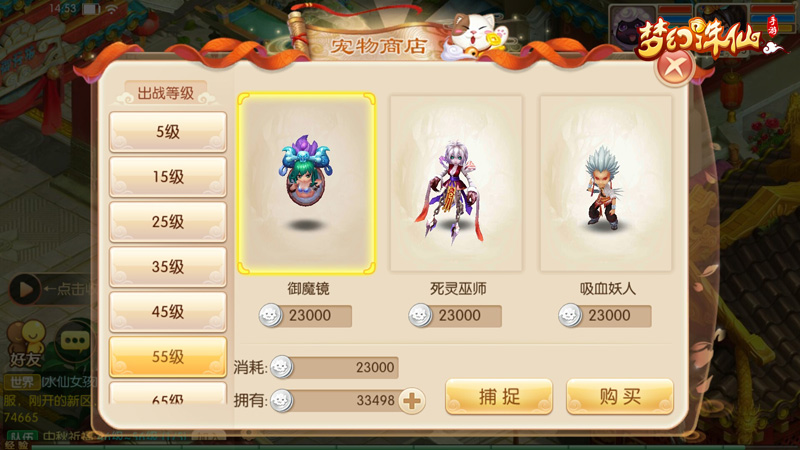Choose the 35级 level tab
This screenshot has width=800, height=450.
point(168,266)
